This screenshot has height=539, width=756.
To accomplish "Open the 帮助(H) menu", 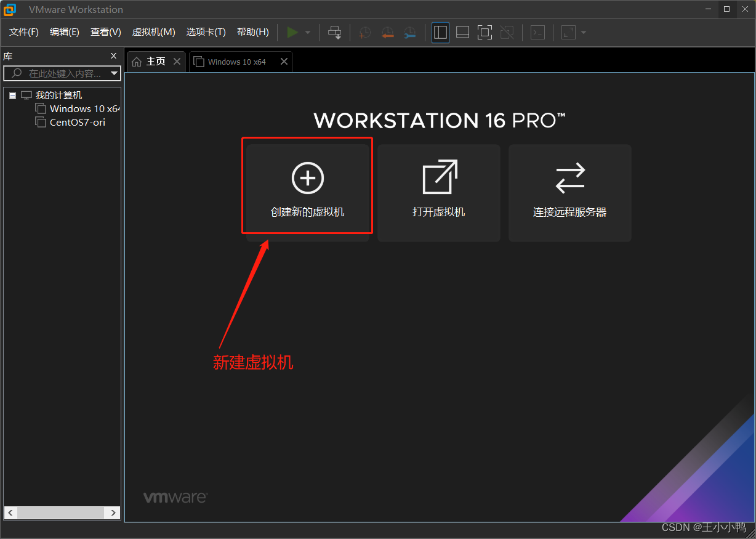I will point(253,32).
